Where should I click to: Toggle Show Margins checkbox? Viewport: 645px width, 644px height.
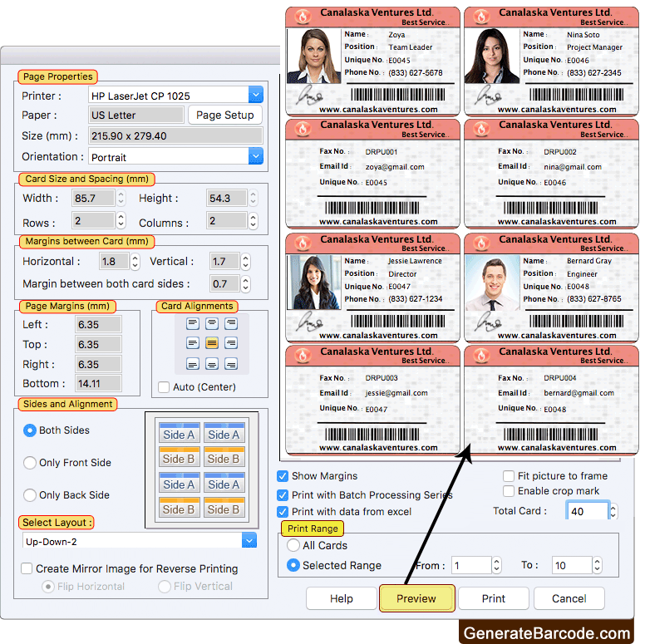tap(283, 476)
